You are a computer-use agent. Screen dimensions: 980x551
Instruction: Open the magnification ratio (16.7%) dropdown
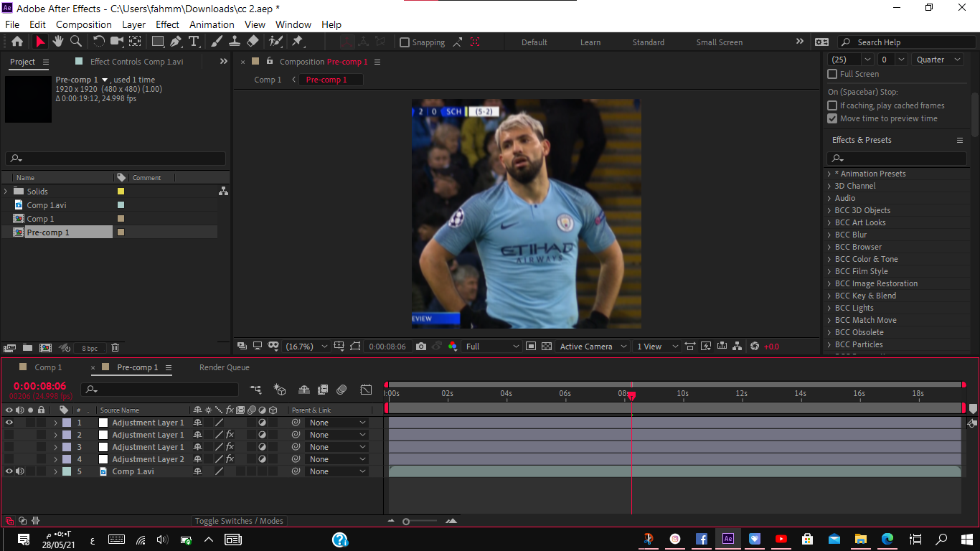pyautogui.click(x=306, y=347)
